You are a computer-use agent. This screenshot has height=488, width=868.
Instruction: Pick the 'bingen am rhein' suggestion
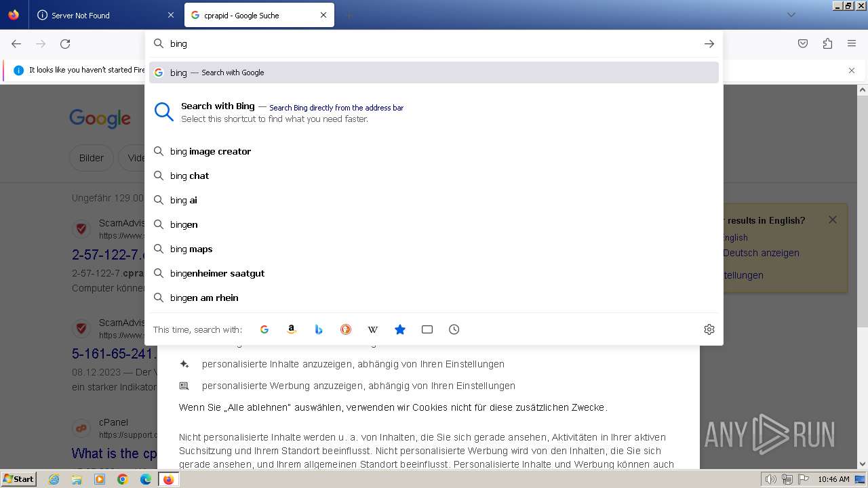tap(434, 298)
